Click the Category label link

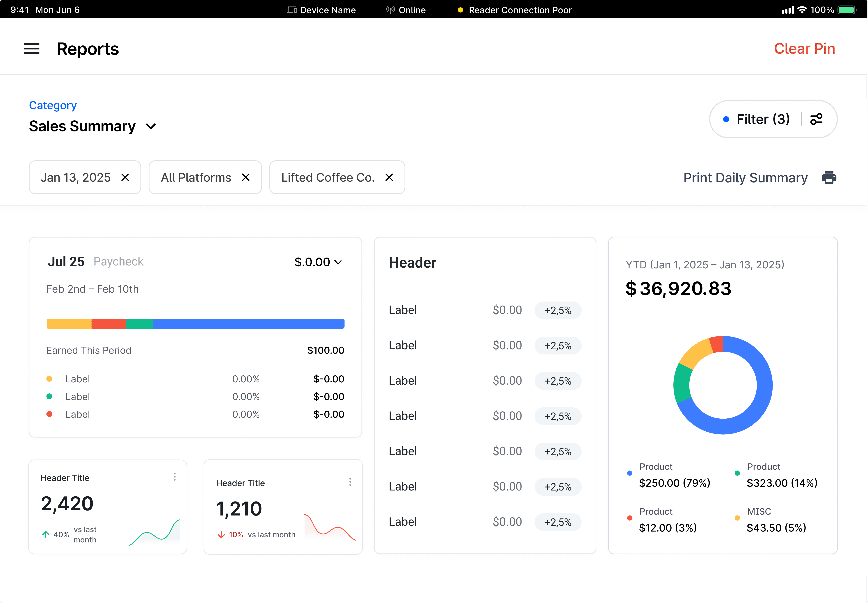53,105
